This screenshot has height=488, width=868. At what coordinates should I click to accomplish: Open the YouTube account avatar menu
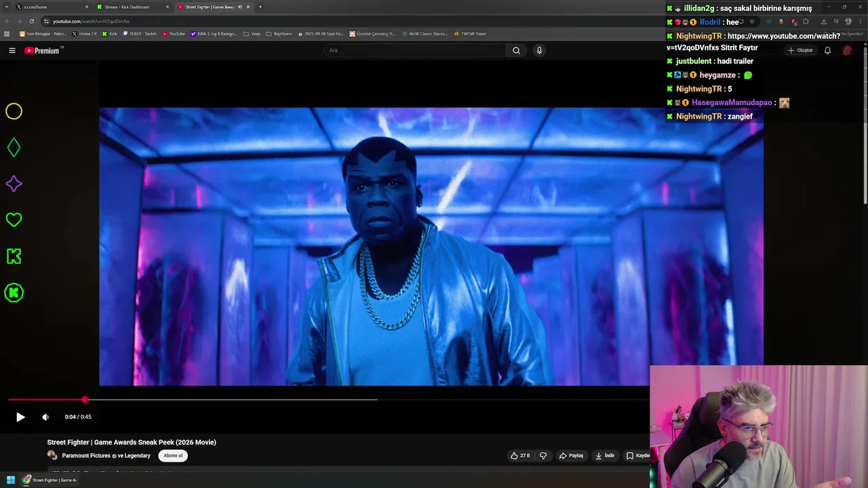coord(848,50)
